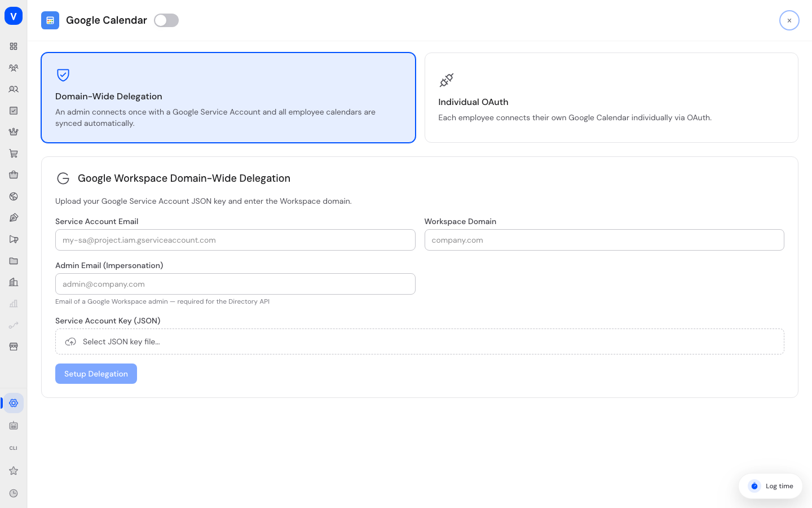Click the Google Calendar app icon

tap(50, 20)
